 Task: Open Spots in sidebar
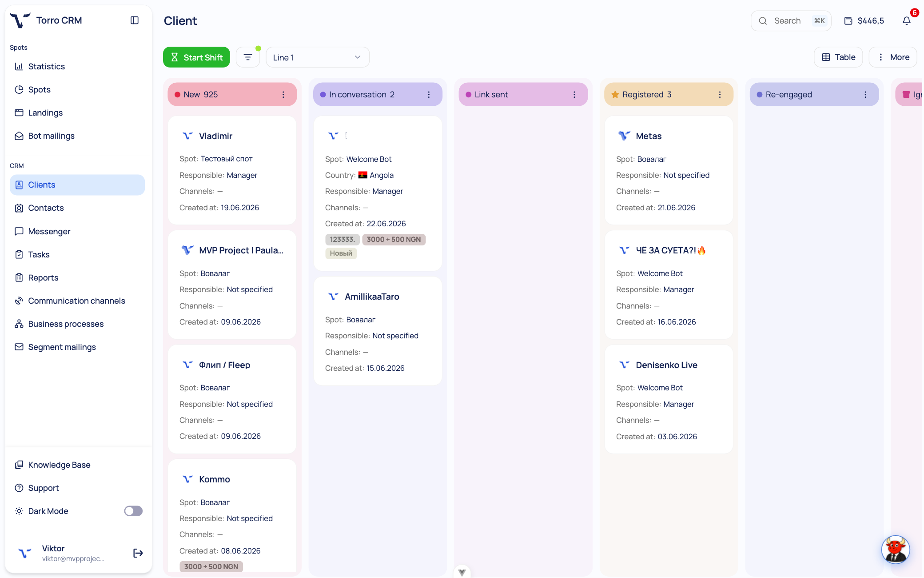pos(77,90)
